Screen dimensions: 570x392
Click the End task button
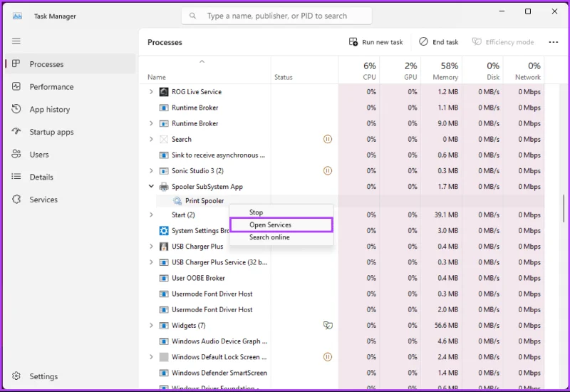click(x=439, y=42)
